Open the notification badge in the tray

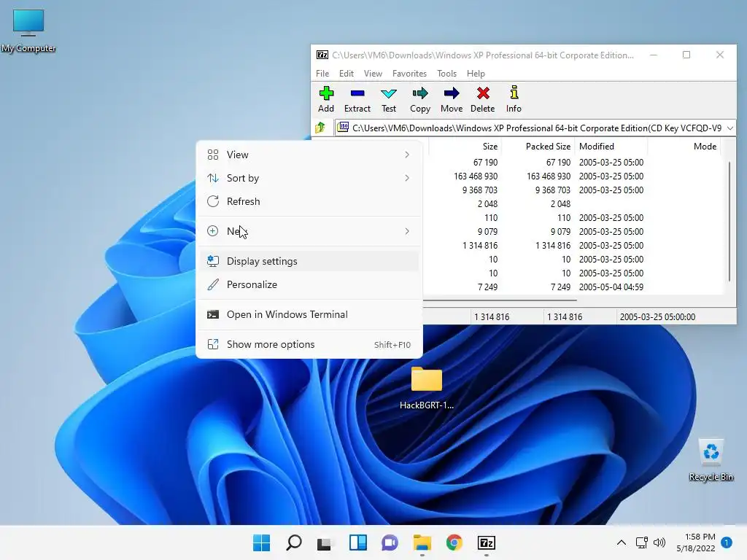(727, 542)
